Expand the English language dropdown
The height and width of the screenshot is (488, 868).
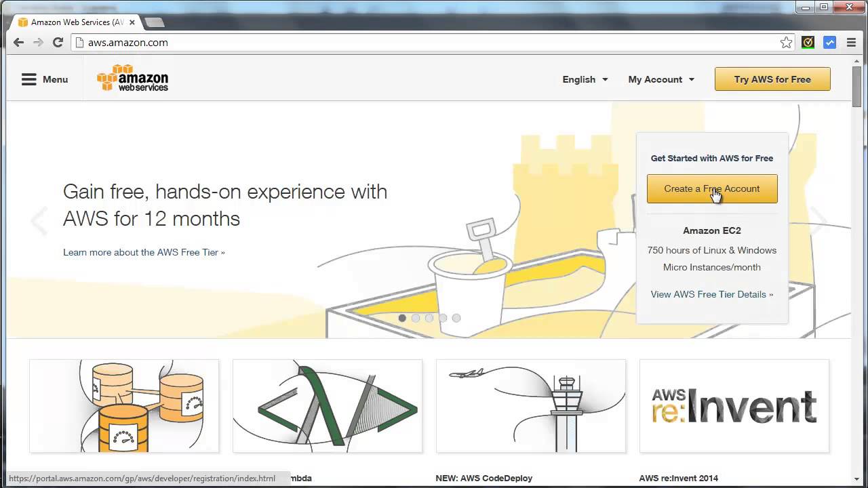[x=585, y=79]
